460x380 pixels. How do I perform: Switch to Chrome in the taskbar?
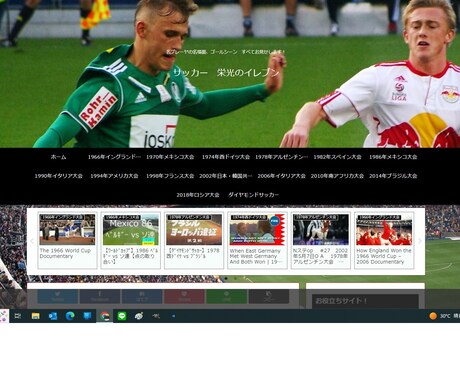[105, 316]
